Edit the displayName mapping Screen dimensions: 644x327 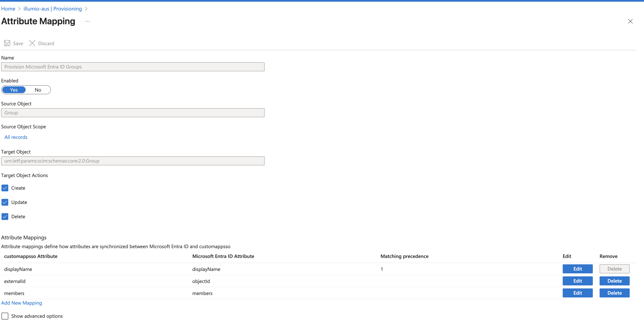pos(578,269)
